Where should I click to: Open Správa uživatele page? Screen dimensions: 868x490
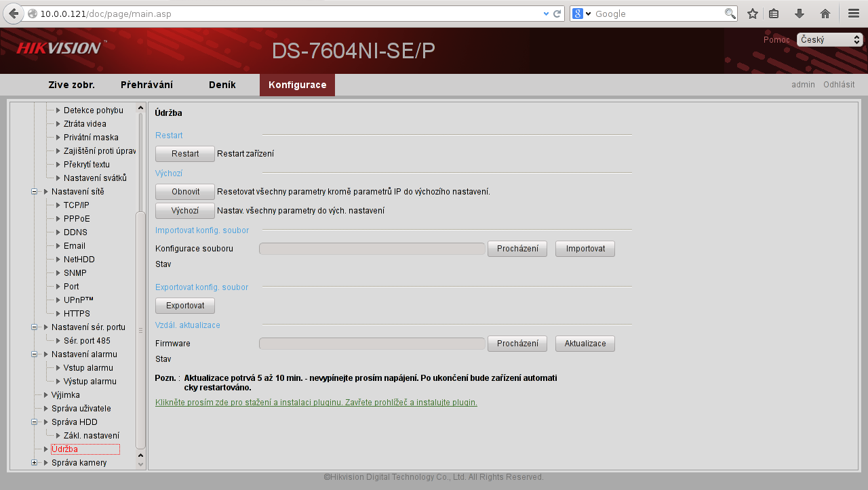click(x=81, y=409)
